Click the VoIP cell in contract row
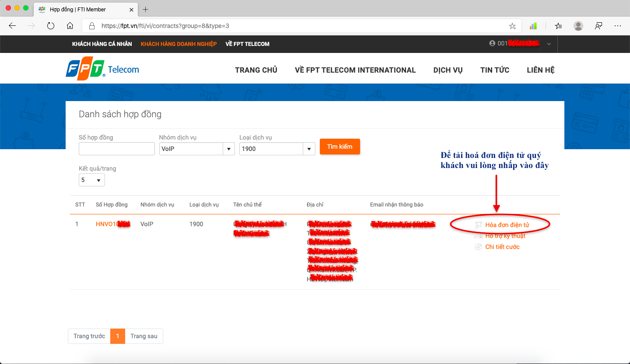630x364 pixels. (147, 224)
